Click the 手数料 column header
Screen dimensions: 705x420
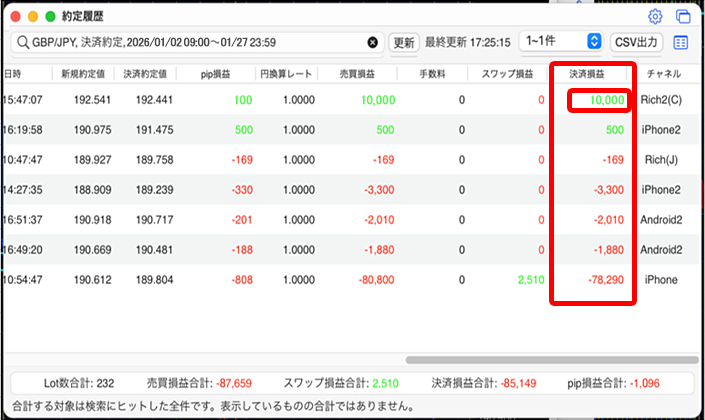[433, 74]
